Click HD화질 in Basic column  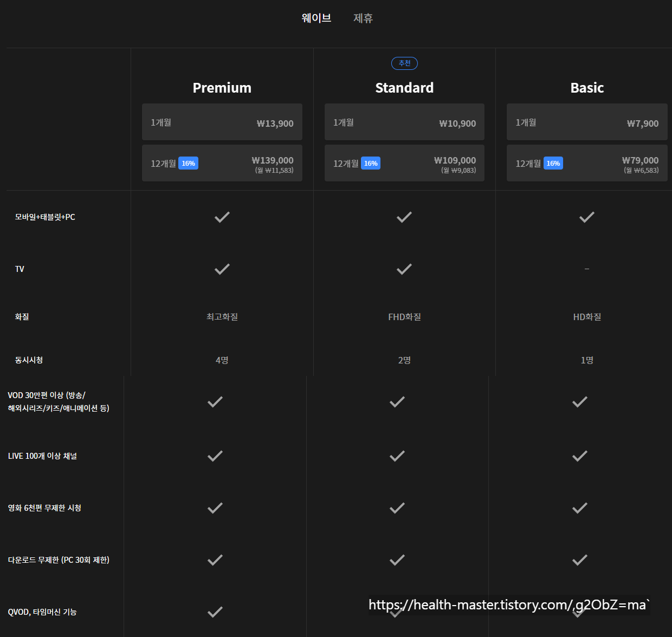(587, 317)
